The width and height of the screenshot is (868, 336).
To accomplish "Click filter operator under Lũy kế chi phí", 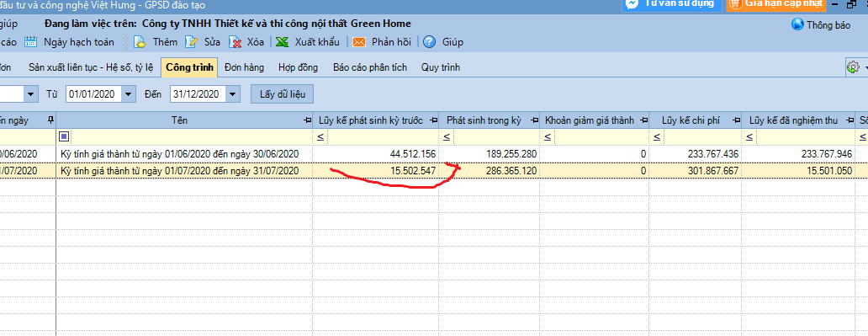I will (657, 136).
